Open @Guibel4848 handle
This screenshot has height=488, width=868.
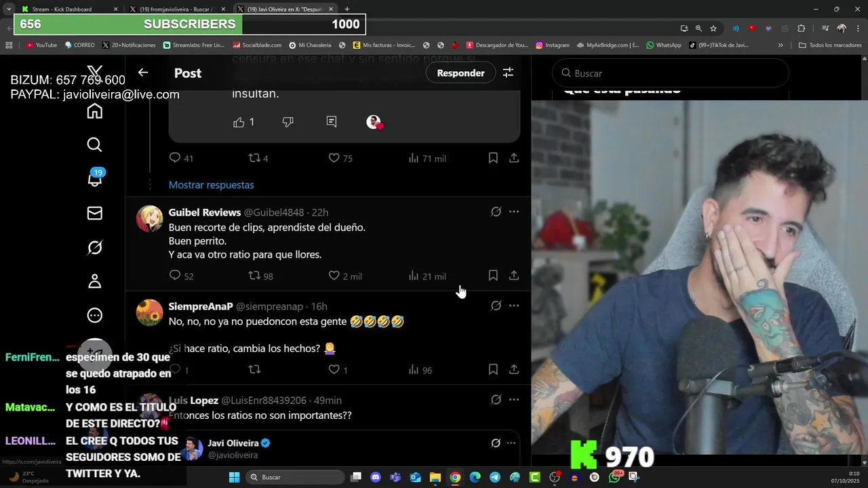pos(274,212)
